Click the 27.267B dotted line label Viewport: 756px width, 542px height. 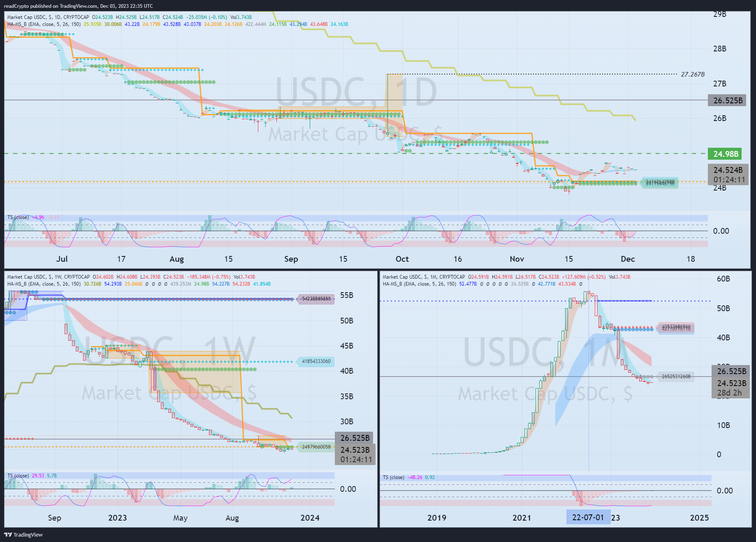pyautogui.click(x=693, y=74)
